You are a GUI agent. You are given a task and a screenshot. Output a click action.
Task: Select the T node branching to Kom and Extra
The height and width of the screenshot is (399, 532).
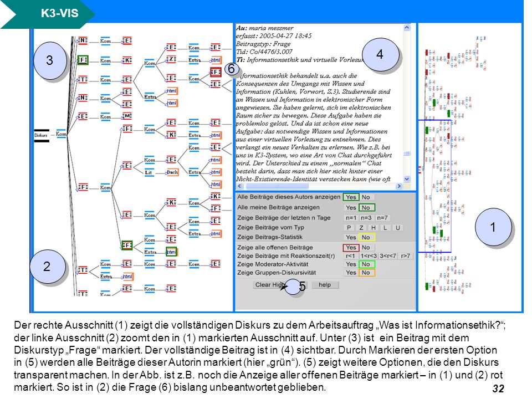click(x=83, y=270)
